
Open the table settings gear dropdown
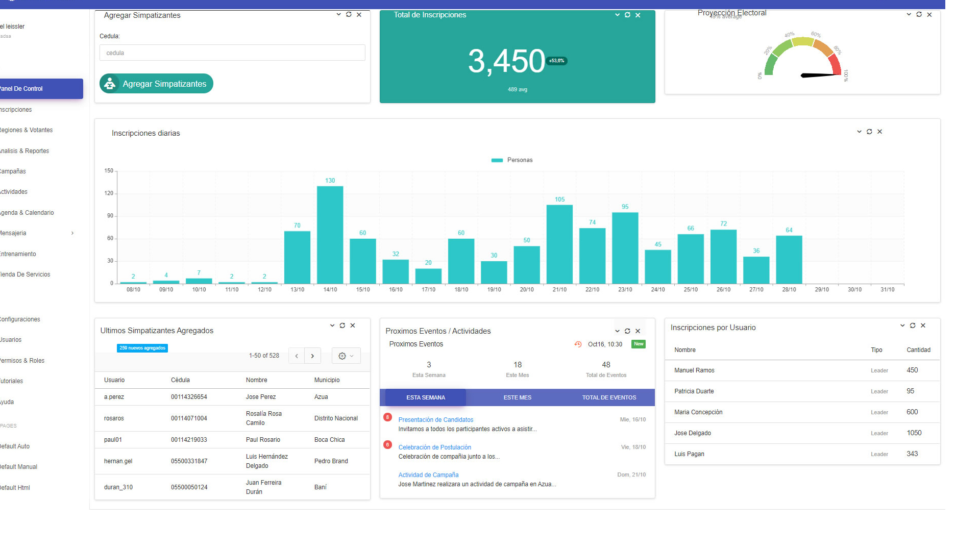coord(346,356)
